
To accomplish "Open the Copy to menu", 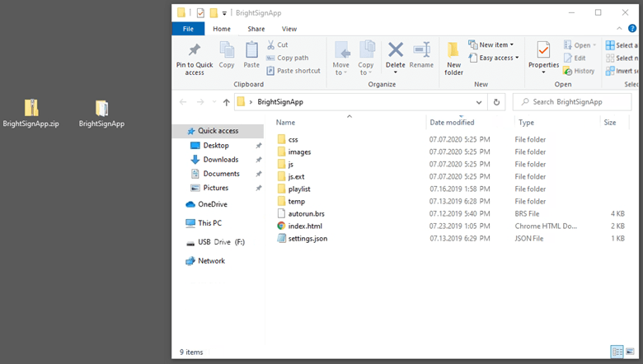I will pyautogui.click(x=365, y=58).
